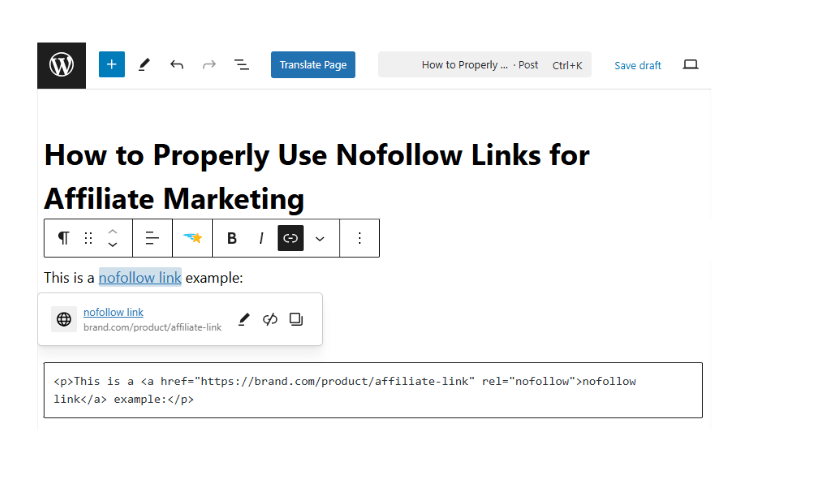The image size is (834, 478).
Task: Move the block up
Action: pos(113,231)
